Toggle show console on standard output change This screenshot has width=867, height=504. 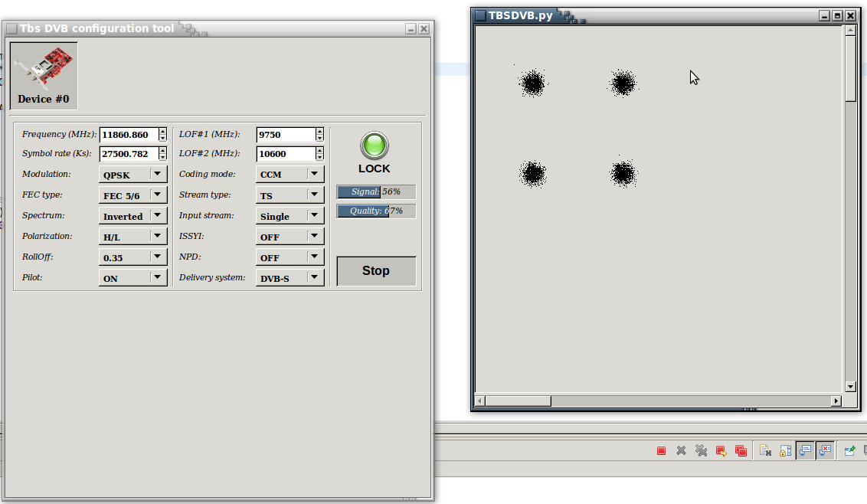(806, 451)
